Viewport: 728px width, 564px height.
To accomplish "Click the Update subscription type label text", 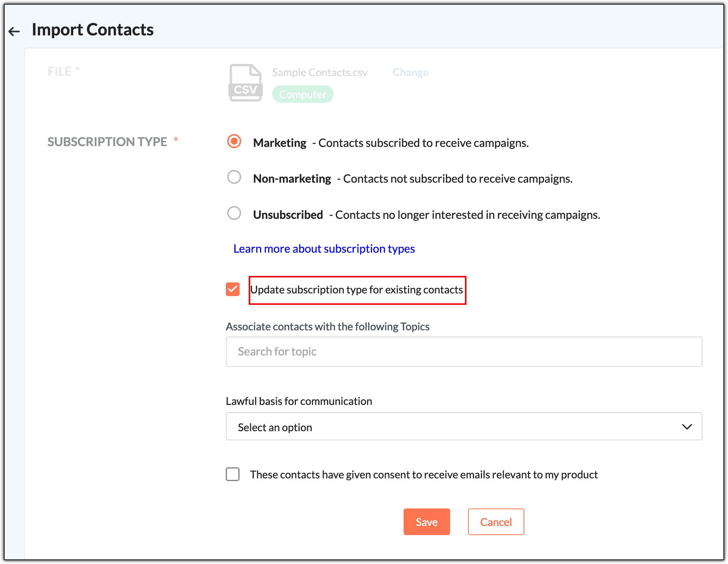I will (x=356, y=290).
